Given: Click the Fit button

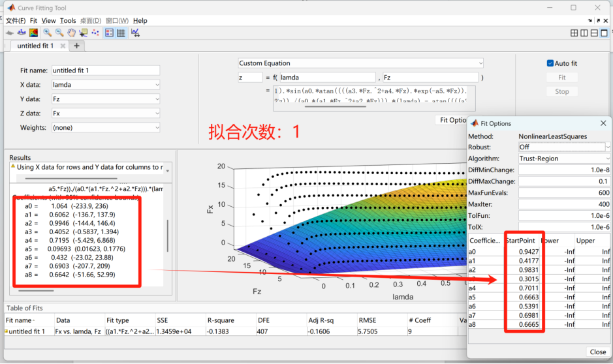Looking at the screenshot, I should tap(562, 78).
